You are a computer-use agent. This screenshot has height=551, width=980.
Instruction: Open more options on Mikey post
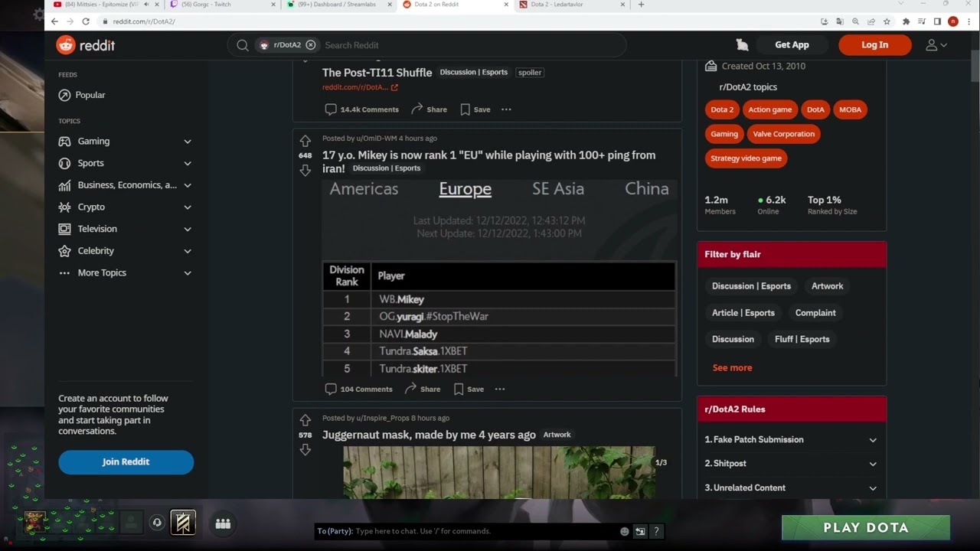pos(500,389)
